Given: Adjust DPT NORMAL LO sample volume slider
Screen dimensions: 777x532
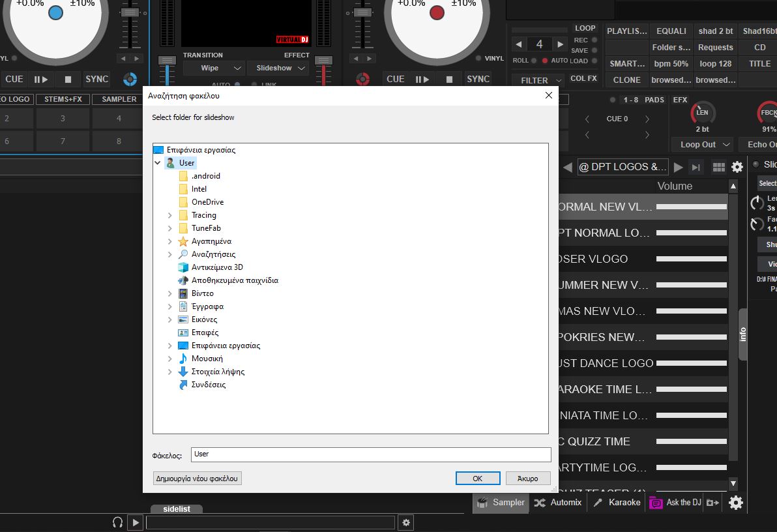Looking at the screenshot, I should coord(691,233).
